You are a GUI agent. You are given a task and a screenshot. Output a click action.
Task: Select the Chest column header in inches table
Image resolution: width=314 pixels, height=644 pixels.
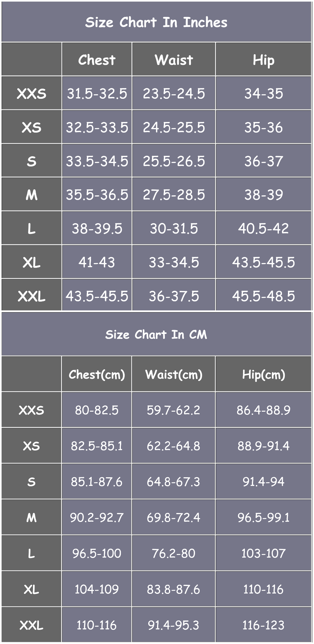click(x=97, y=60)
